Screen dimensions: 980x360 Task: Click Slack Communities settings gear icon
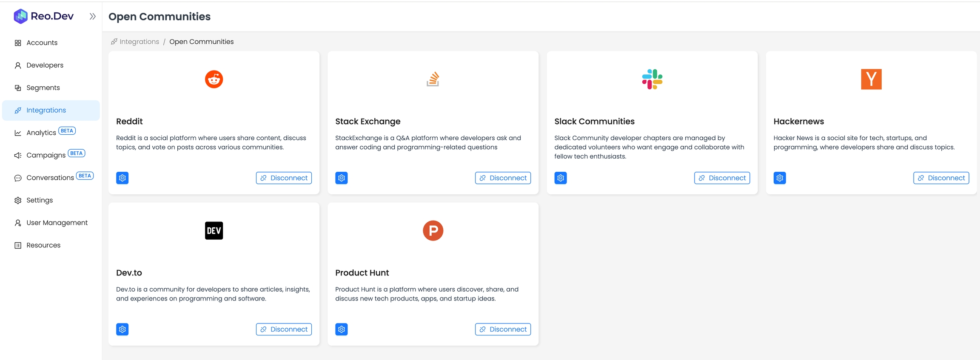pyautogui.click(x=561, y=178)
